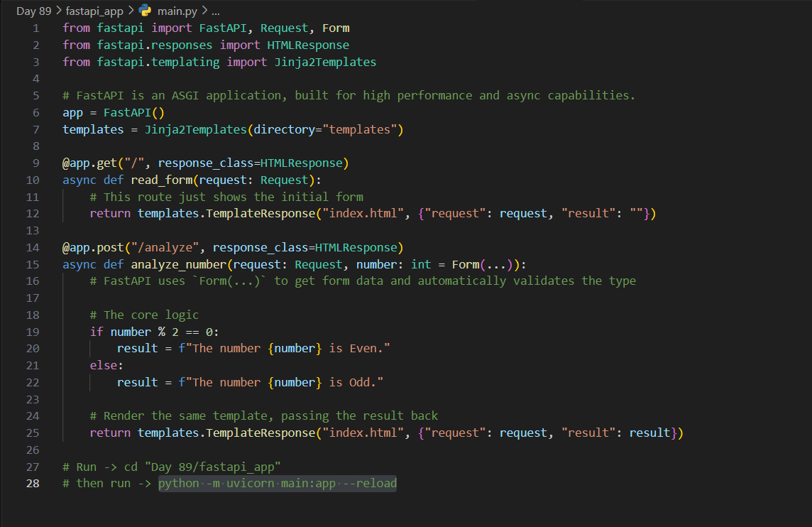Click comment '# The core logic'
The image size is (812, 527).
pyautogui.click(x=145, y=315)
